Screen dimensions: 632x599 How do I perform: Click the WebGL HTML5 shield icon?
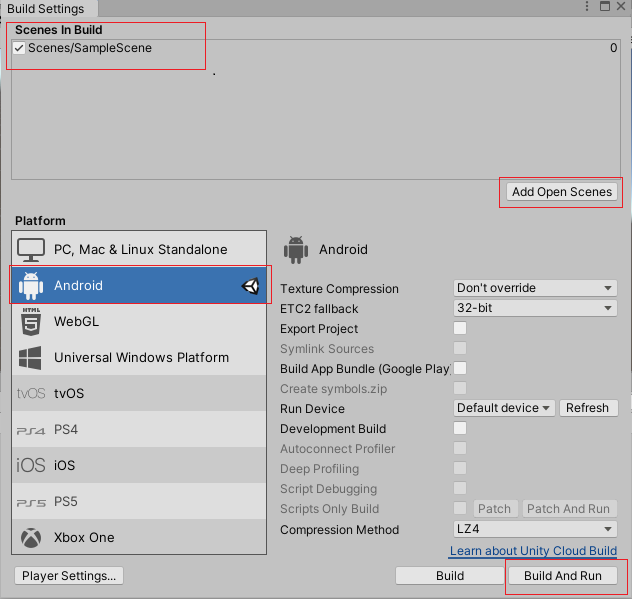click(31, 322)
